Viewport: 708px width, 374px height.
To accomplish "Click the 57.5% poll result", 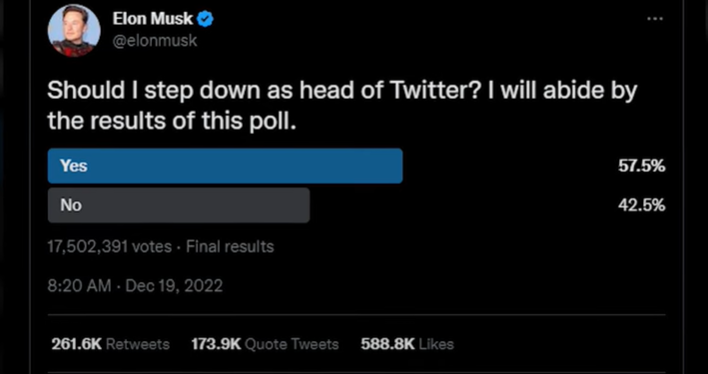I will pyautogui.click(x=641, y=166).
